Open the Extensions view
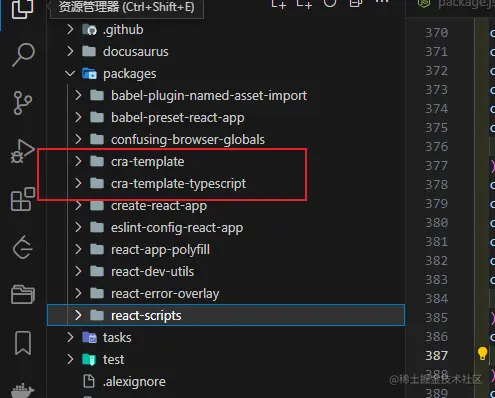Viewport: 495px width, 398px height. coord(23,199)
